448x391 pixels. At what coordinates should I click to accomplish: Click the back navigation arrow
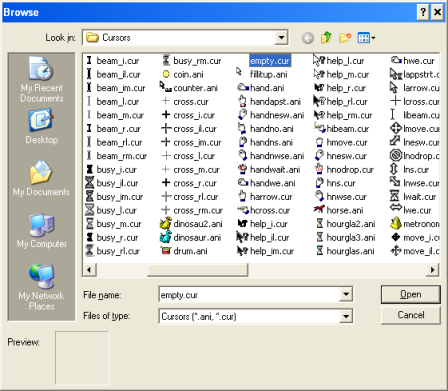tap(308, 38)
